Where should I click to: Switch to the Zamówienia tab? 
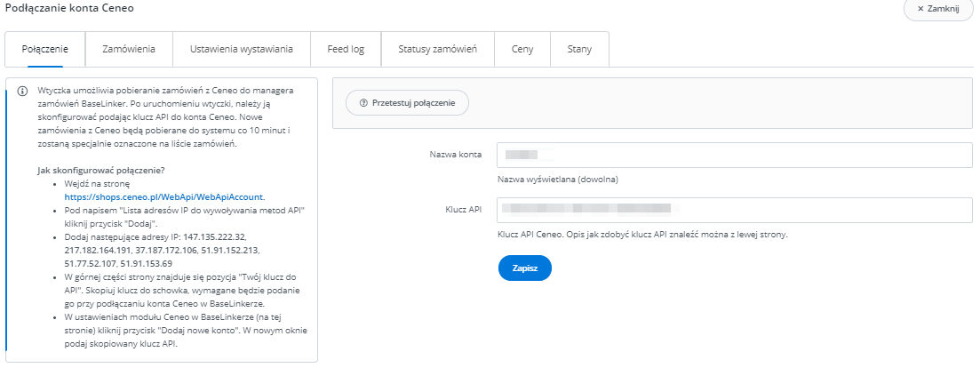[x=129, y=50]
